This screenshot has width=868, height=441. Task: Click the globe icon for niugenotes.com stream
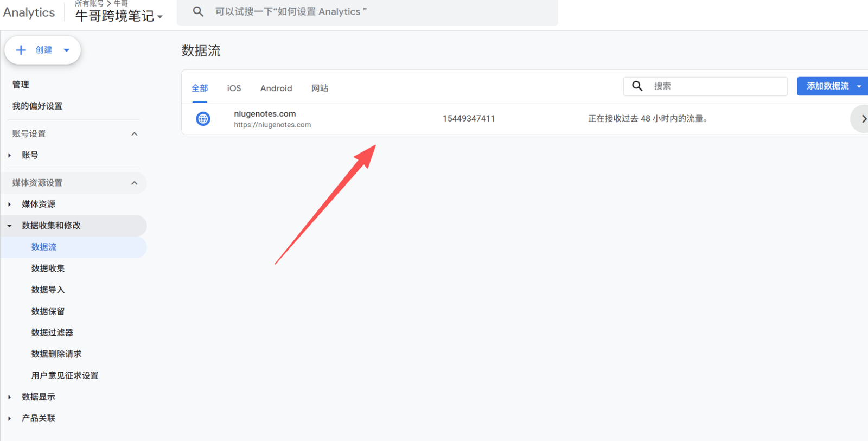[x=203, y=119]
